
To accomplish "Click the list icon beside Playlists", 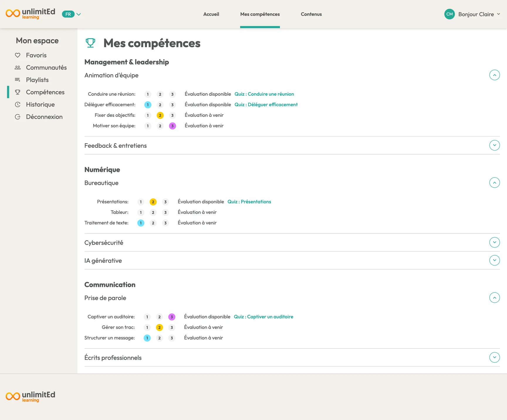I will click(x=18, y=80).
